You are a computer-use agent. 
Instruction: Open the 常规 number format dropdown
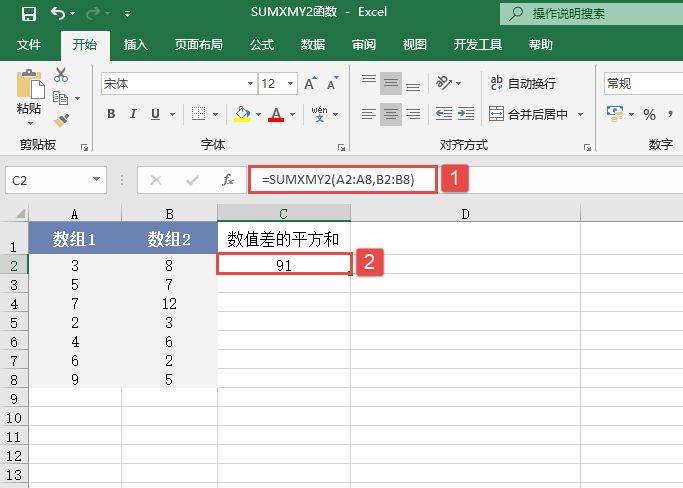643,83
